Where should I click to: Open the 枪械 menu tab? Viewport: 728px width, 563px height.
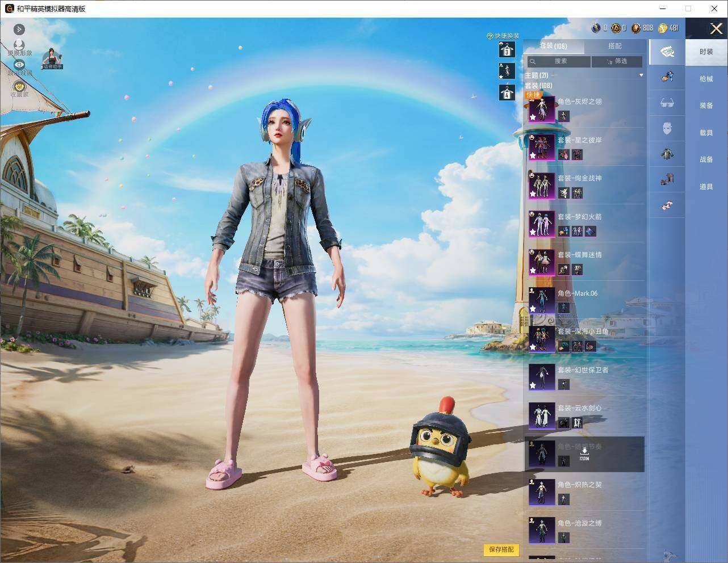pos(706,79)
